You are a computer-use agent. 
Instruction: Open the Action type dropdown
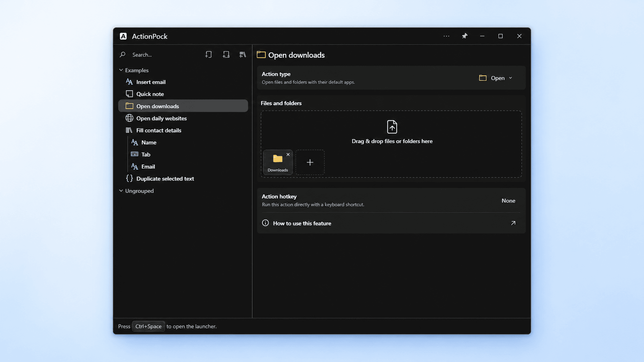pyautogui.click(x=496, y=78)
